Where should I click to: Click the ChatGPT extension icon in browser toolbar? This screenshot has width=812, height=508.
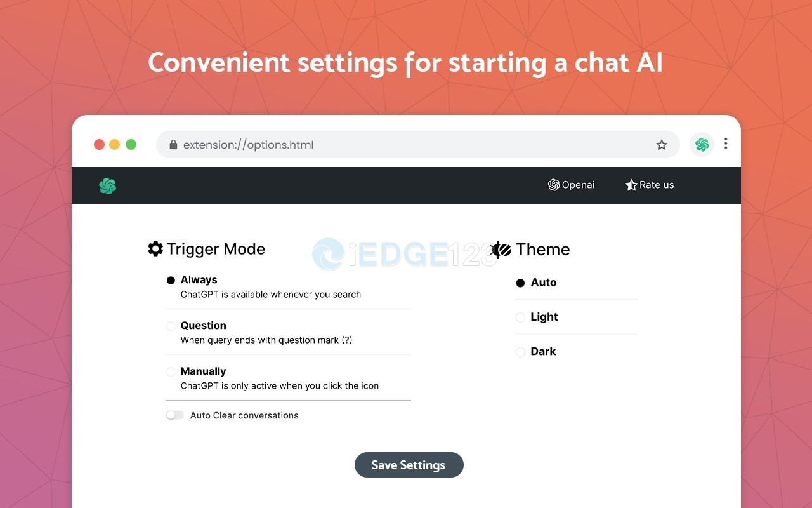[x=702, y=145]
